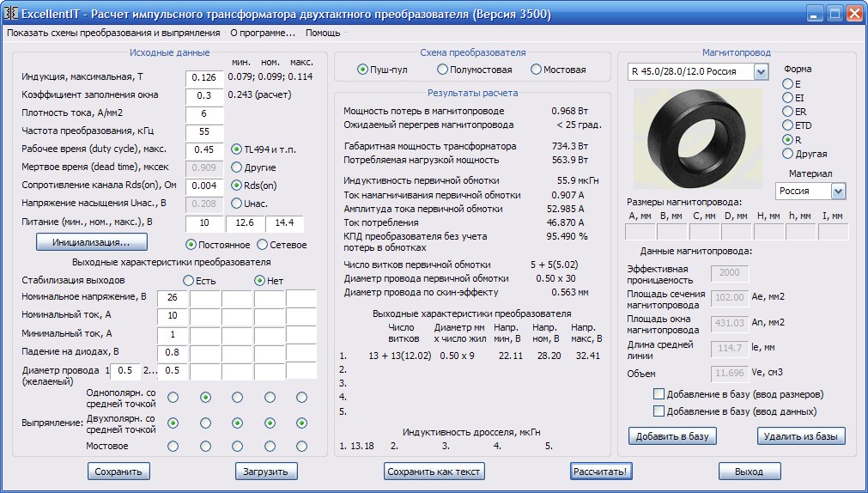The image size is (868, 493).
Task: Enable Добавление в базу (ввод размеров) checkbox
Action: (x=659, y=394)
